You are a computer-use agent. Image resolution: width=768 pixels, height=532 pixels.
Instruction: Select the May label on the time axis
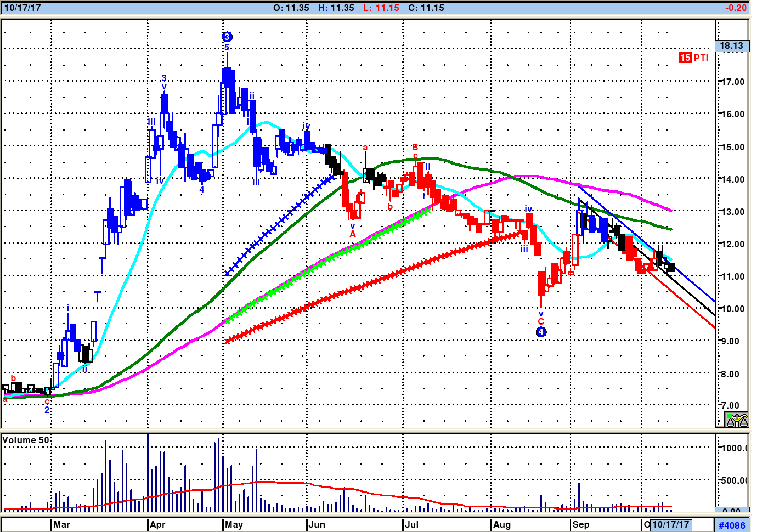tap(234, 525)
